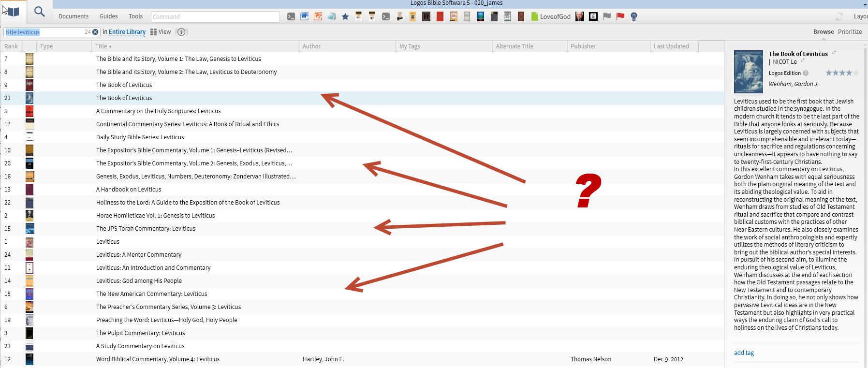Click the terminal shortcut left of the Word icon
The height and width of the screenshot is (368, 868).
coord(291,16)
